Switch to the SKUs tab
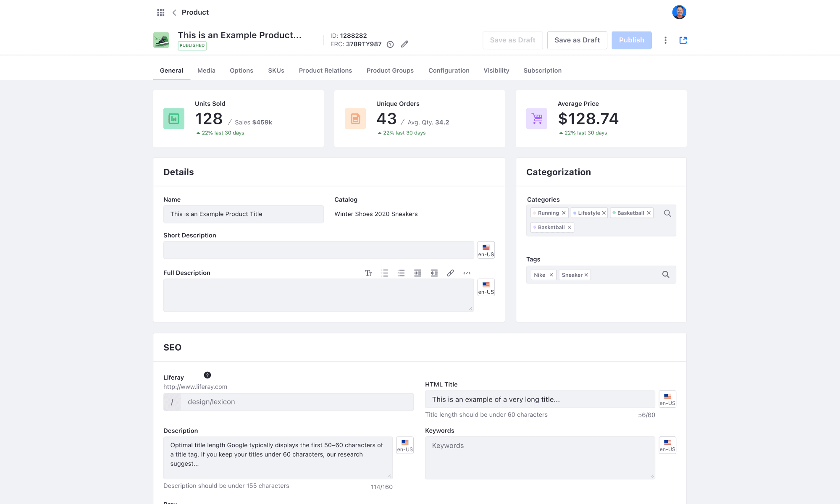840x504 pixels. [276, 71]
